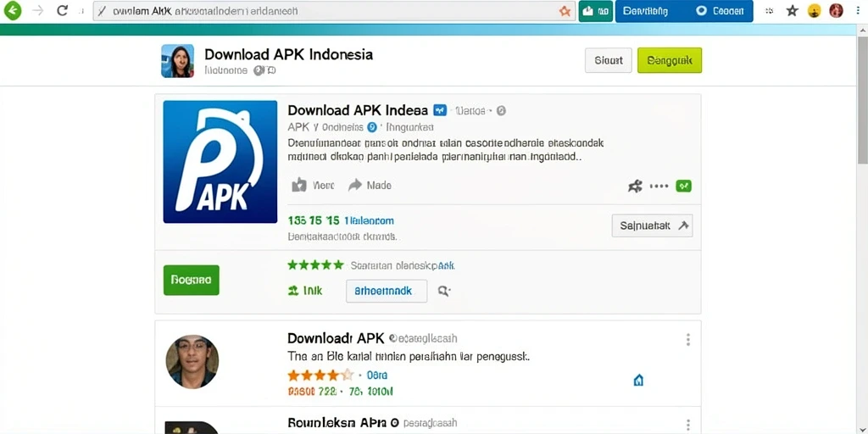The height and width of the screenshot is (434, 868).
Task: Click the magnifier icon beside 8rhoernndk
Action: (444, 291)
